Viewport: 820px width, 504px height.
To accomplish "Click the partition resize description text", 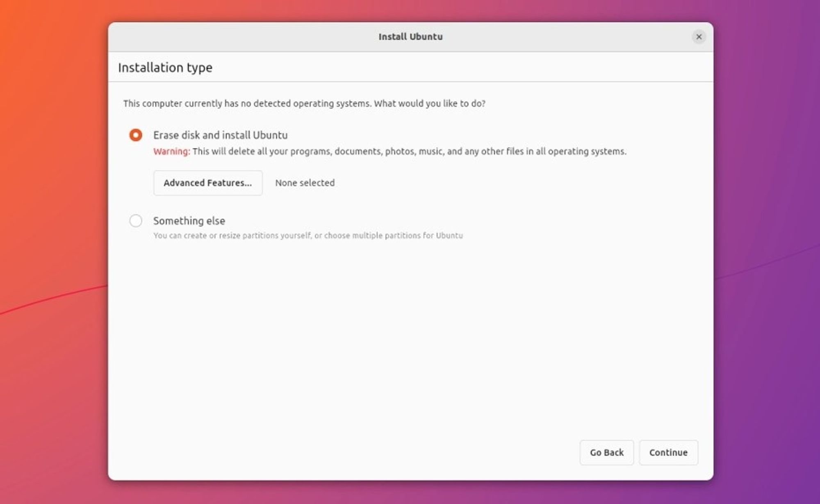I will tap(307, 236).
